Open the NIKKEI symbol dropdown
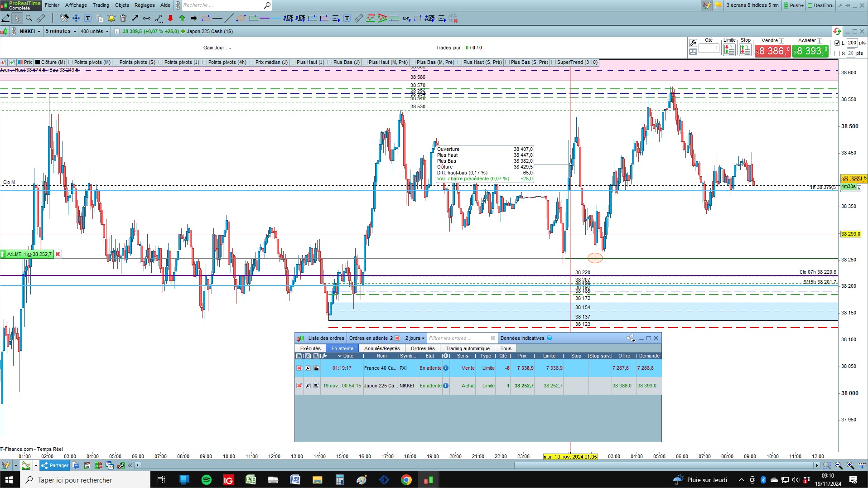Screen dimensions: 868x488 point(30,31)
